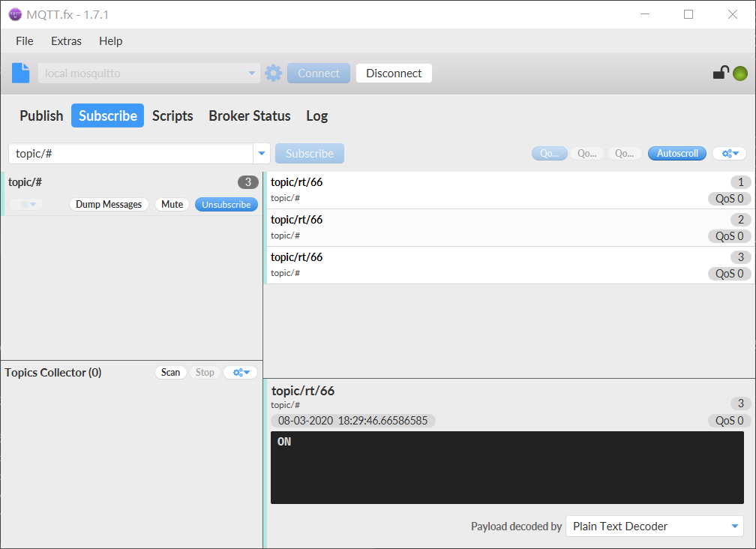Image resolution: width=756 pixels, height=549 pixels.
Task: Click Dump Messages for topic/#
Action: pos(109,204)
